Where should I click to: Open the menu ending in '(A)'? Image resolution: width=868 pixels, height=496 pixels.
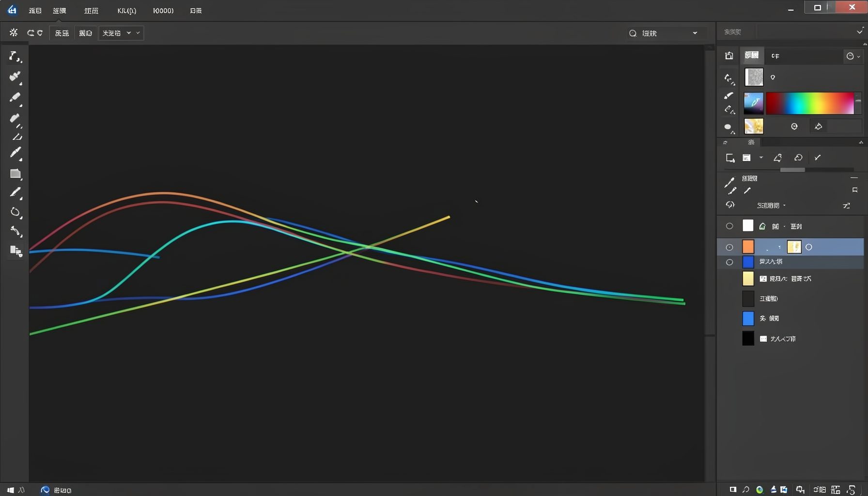pos(127,10)
